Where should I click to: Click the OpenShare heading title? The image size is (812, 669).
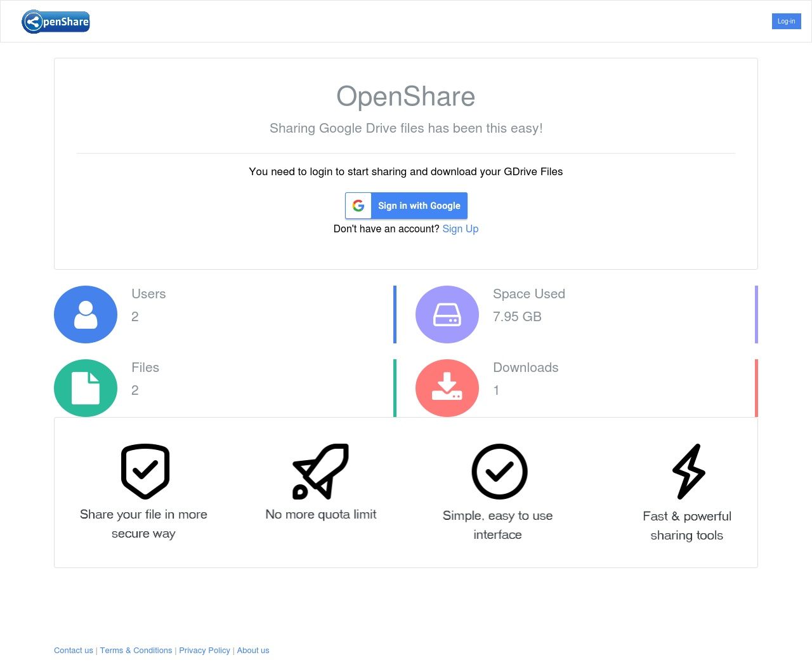(x=406, y=96)
